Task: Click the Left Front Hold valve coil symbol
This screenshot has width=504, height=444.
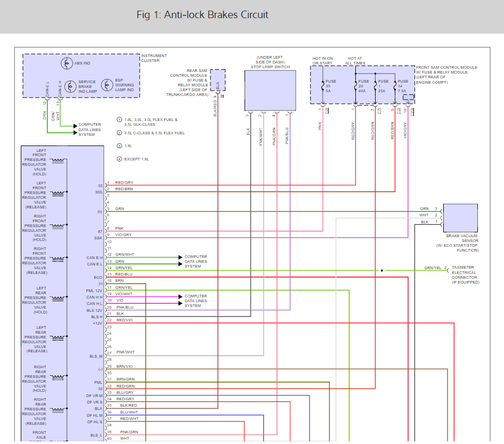Action: point(58,160)
